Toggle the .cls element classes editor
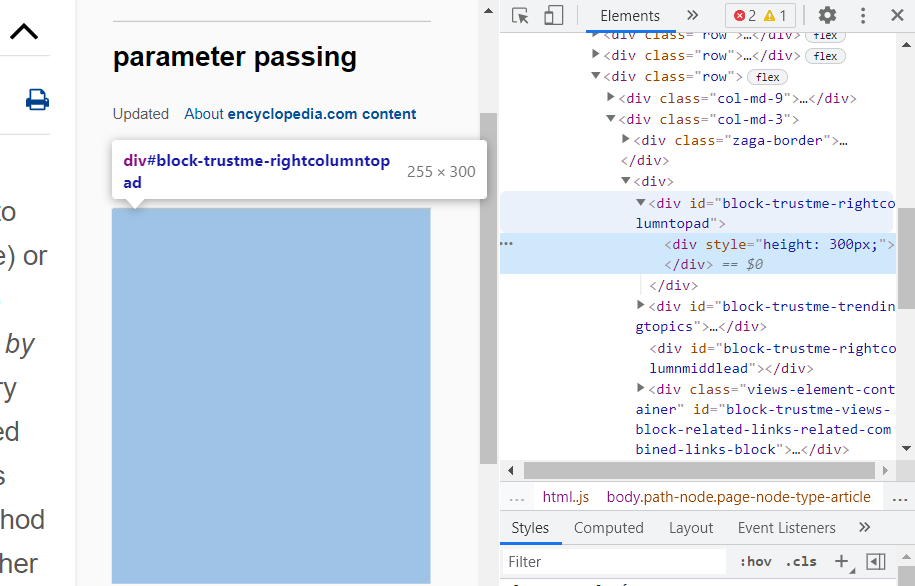 tap(800, 561)
